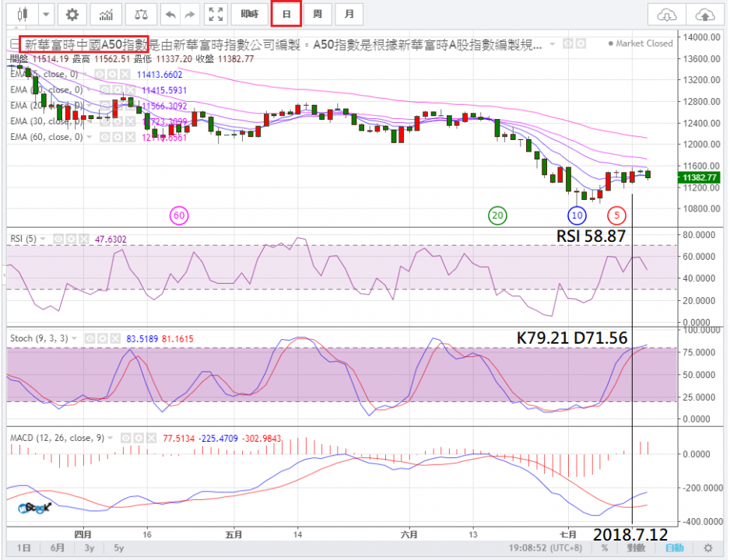
Task: Enter fullscreen mode with the arrows icon
Action: click(216, 15)
